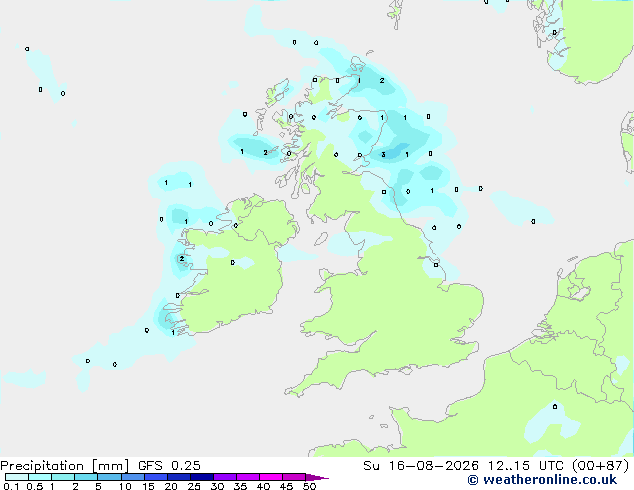Click the 25–30 mm dark blue swatch
Viewport: 634px width, 490px height.
(x=201, y=477)
